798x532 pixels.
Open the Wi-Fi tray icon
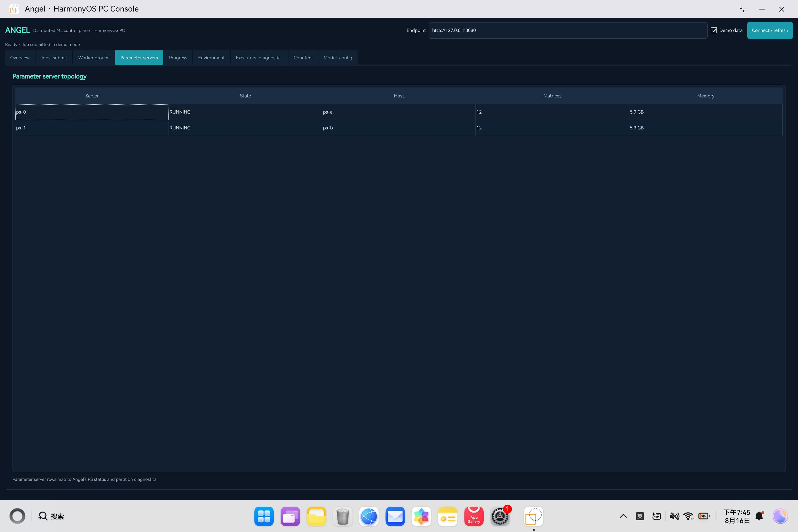[689, 516]
